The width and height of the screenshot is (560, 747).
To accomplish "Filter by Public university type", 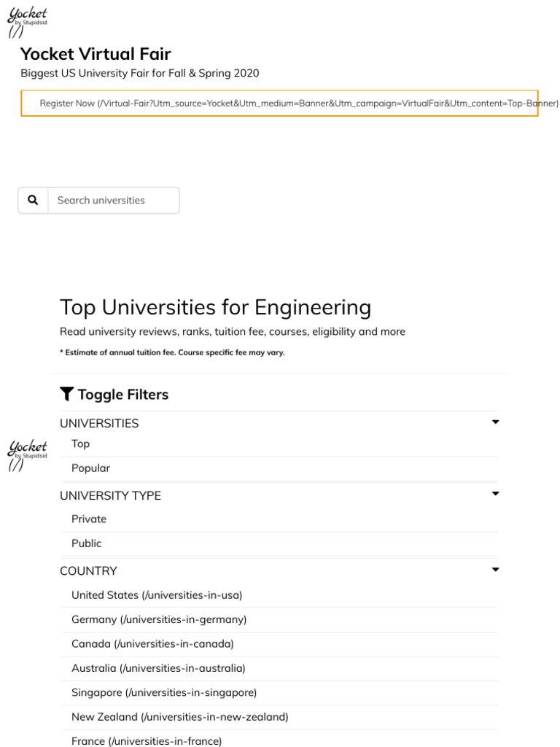I will coord(87,543).
